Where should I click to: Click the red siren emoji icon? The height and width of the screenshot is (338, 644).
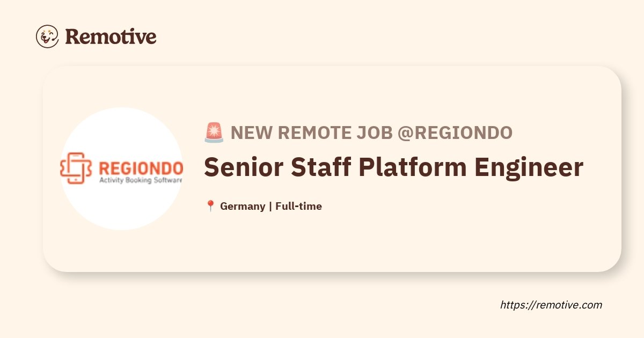[x=214, y=133]
